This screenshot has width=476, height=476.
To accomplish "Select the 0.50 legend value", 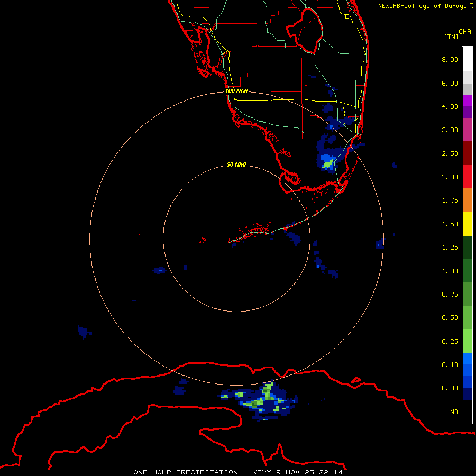I will click(450, 318).
